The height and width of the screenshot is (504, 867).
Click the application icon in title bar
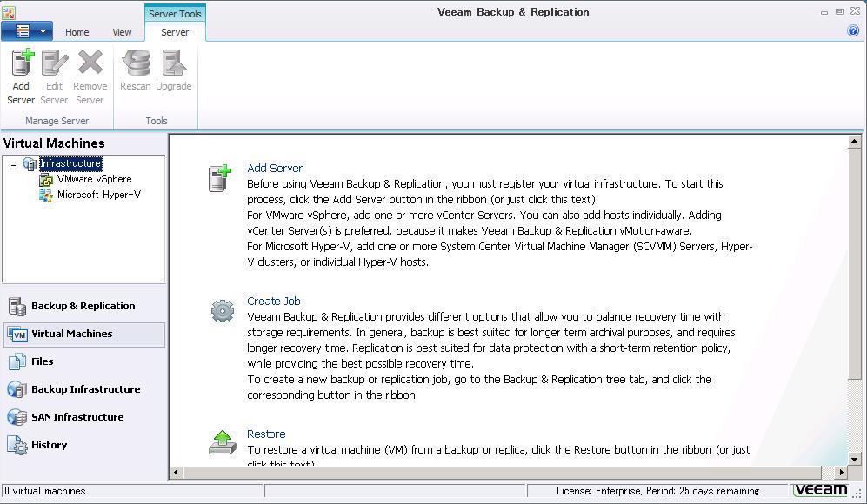9,12
